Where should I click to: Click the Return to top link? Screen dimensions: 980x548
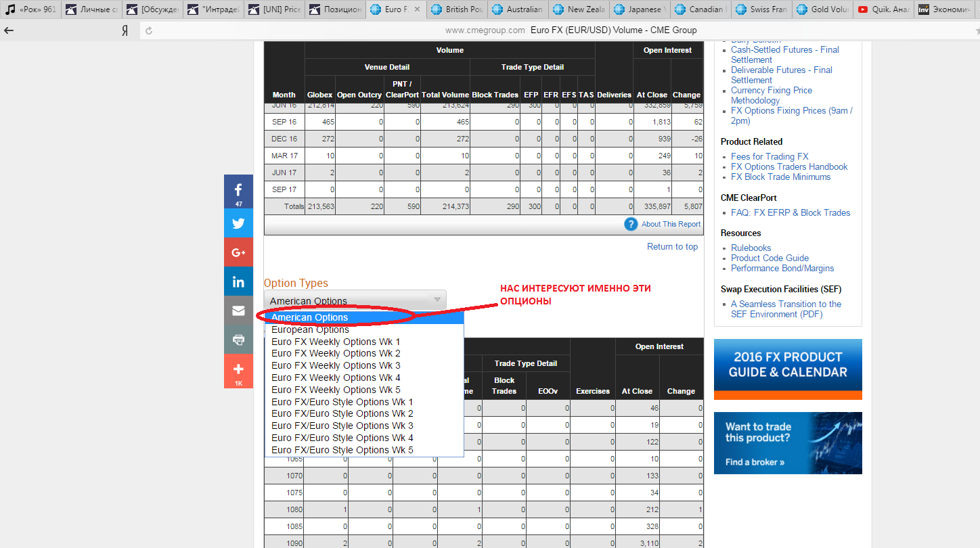click(672, 246)
